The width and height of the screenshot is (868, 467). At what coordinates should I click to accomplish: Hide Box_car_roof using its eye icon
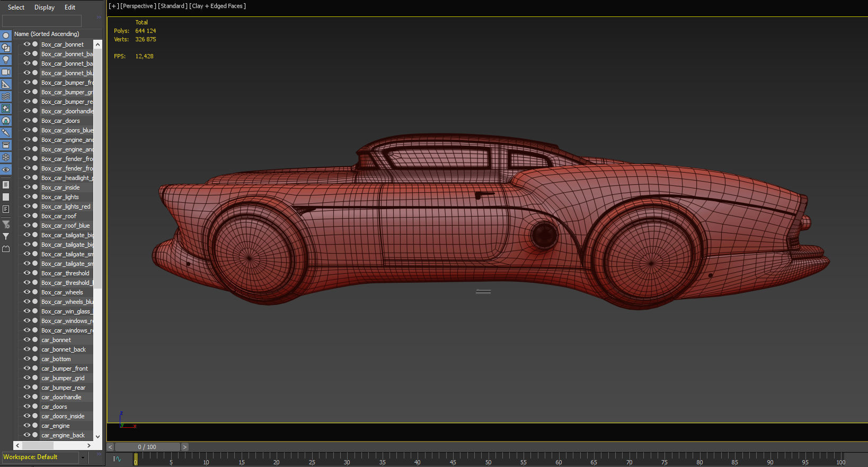[27, 216]
